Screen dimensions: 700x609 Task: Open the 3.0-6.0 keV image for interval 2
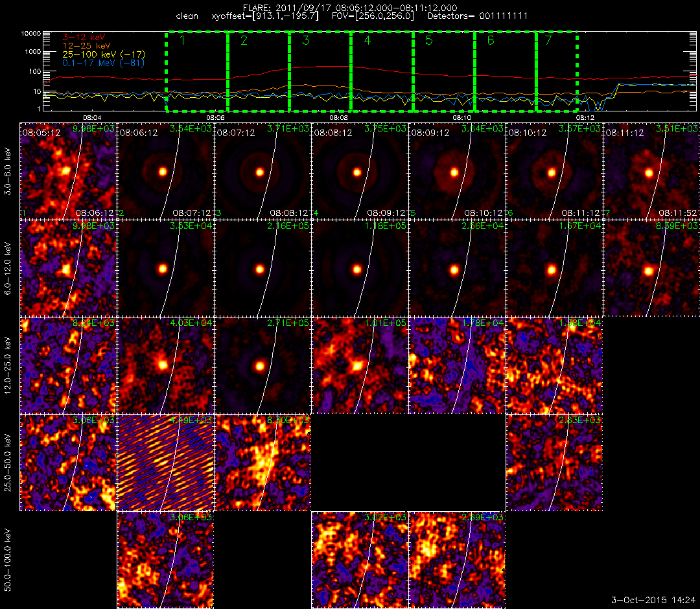pyautogui.click(x=165, y=171)
